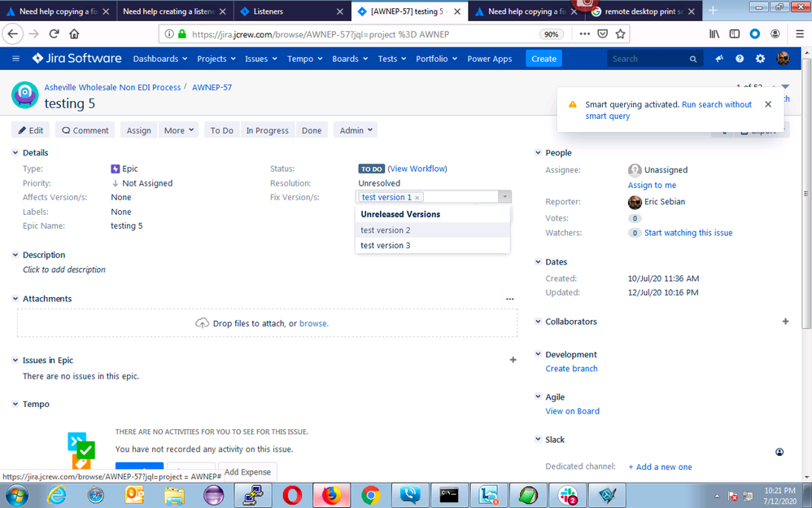
Task: Open the Jira feedback megaphone icon
Action: click(x=719, y=59)
